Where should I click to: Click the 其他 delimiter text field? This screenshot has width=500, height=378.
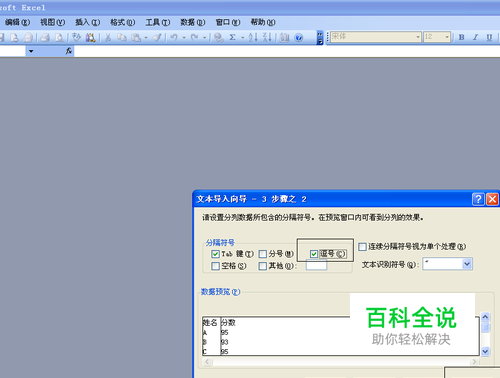click(316, 266)
